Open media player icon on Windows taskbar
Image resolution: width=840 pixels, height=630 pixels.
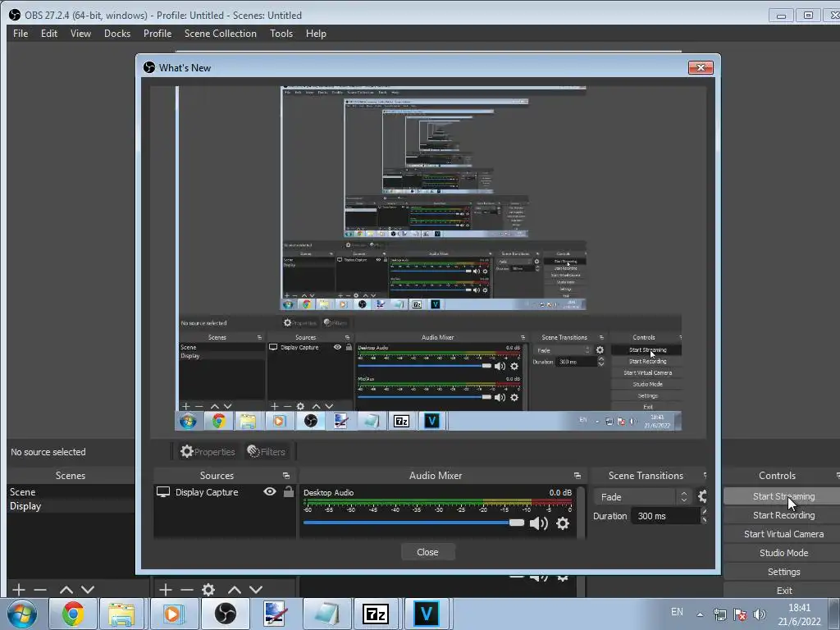(x=173, y=614)
